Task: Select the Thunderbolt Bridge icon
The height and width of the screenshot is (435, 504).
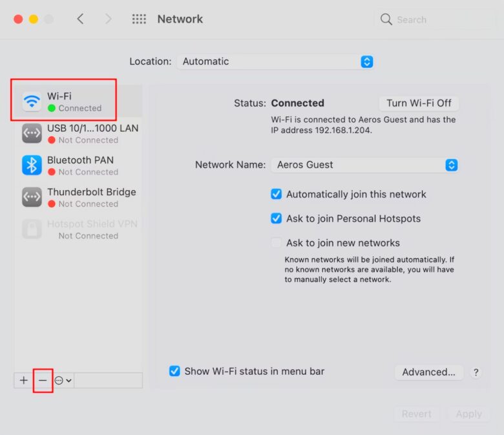Action: point(32,197)
